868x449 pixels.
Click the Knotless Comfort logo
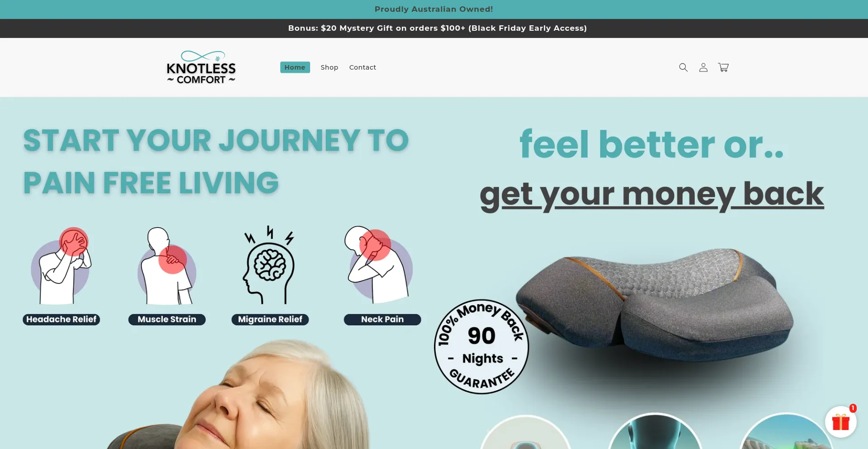[201, 67]
